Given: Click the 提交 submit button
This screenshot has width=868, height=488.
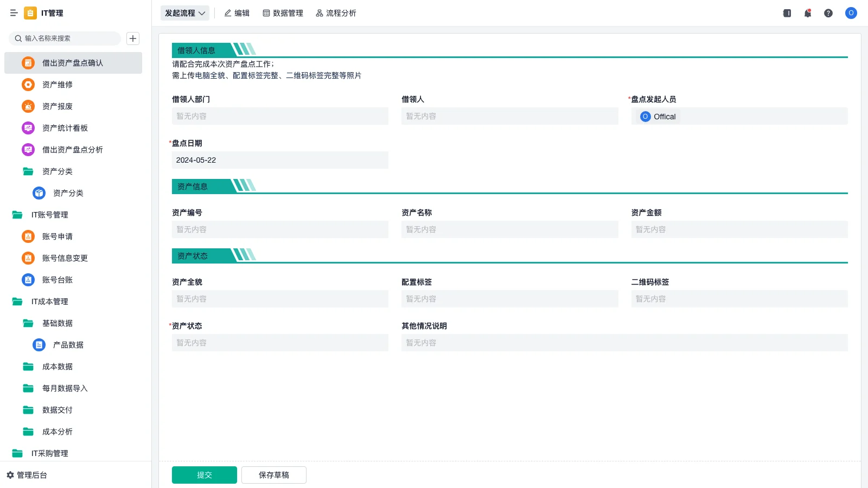Looking at the screenshot, I should click(x=204, y=474).
